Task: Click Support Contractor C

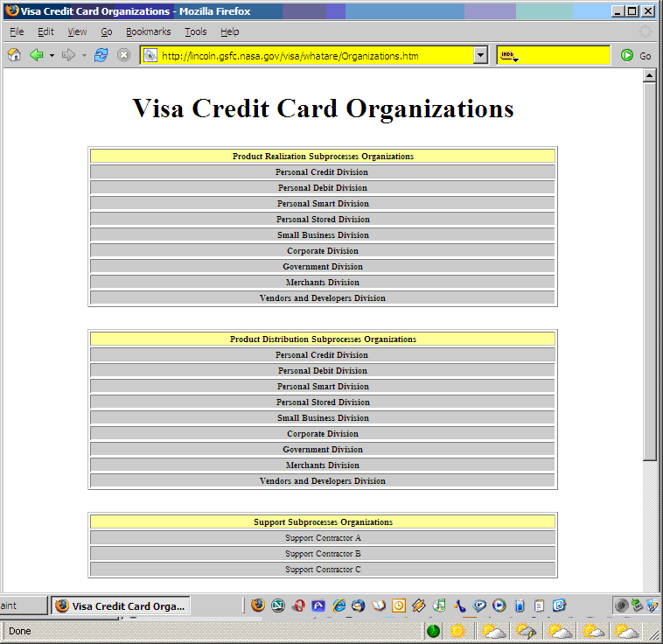Action: (x=322, y=569)
